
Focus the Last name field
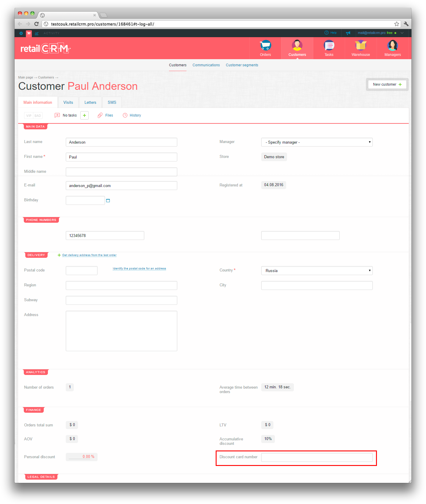coord(121,142)
